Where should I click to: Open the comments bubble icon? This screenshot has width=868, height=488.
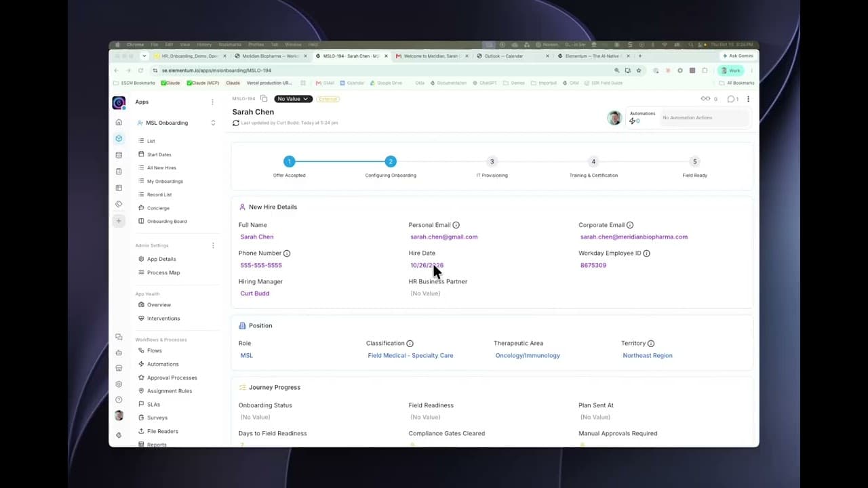731,99
